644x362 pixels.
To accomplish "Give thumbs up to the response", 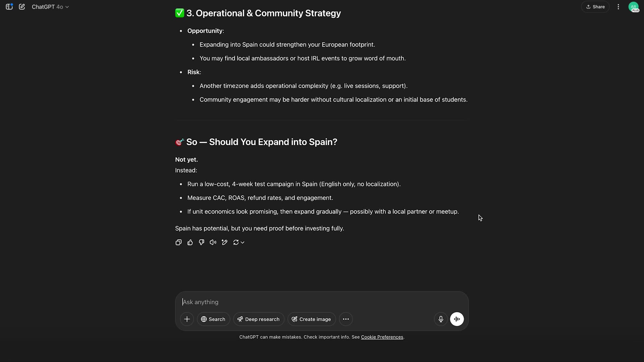I will tap(190, 242).
